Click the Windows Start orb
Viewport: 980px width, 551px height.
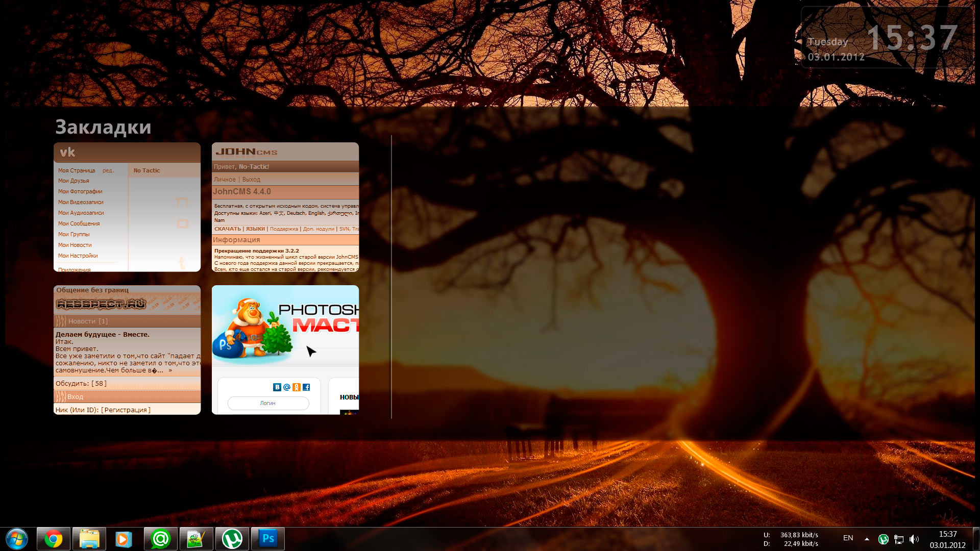coord(17,539)
